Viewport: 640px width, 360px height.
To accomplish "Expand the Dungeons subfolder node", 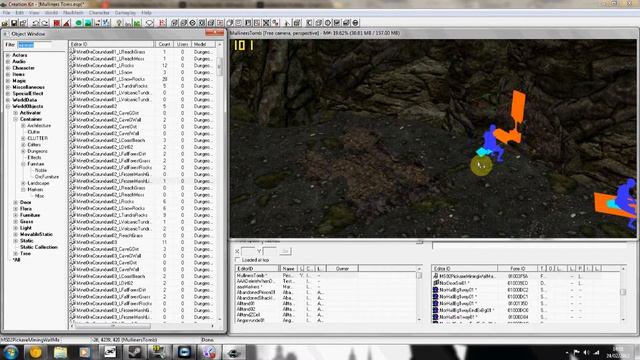I will 23,151.
